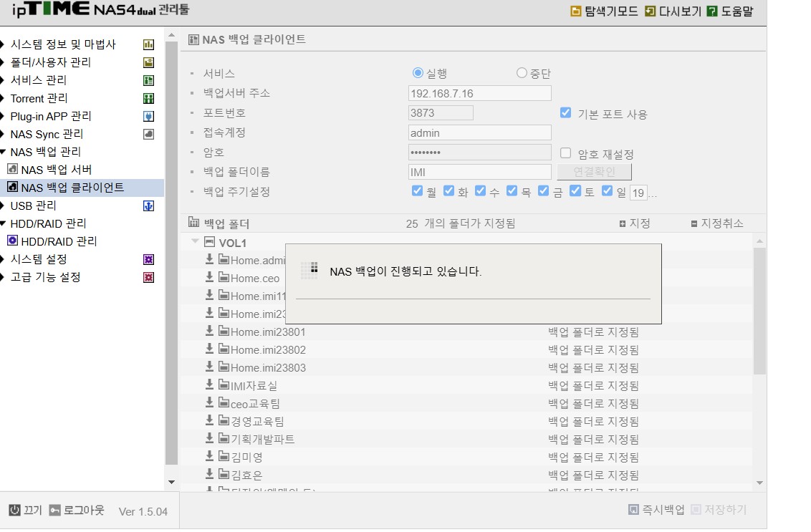The image size is (811, 532).
Task: Expand 서비스 관리 menu arrow
Action: click(3, 80)
